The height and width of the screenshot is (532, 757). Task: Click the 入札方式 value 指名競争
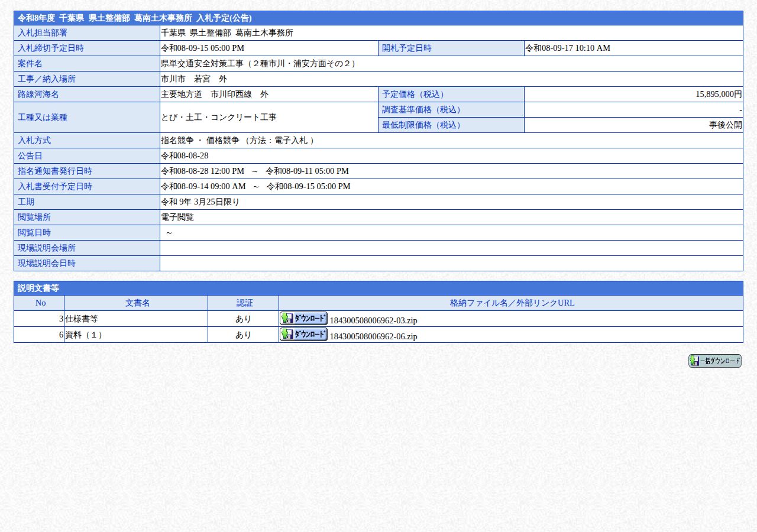click(x=173, y=140)
